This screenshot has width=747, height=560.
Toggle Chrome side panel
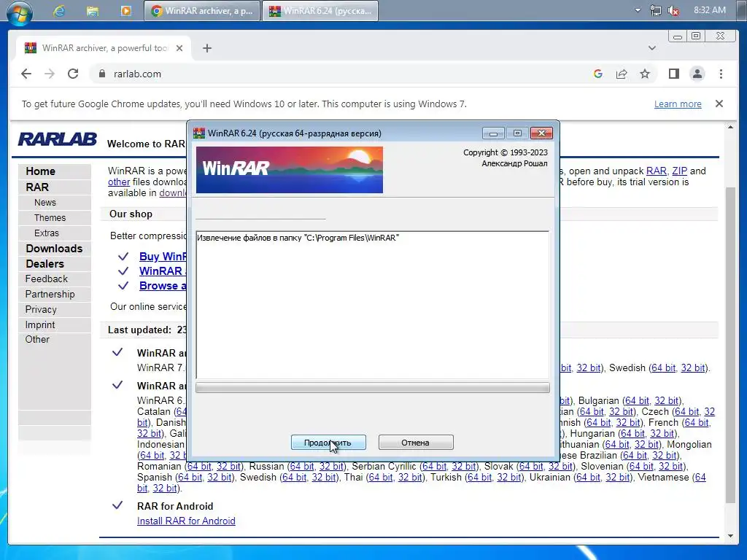673,74
